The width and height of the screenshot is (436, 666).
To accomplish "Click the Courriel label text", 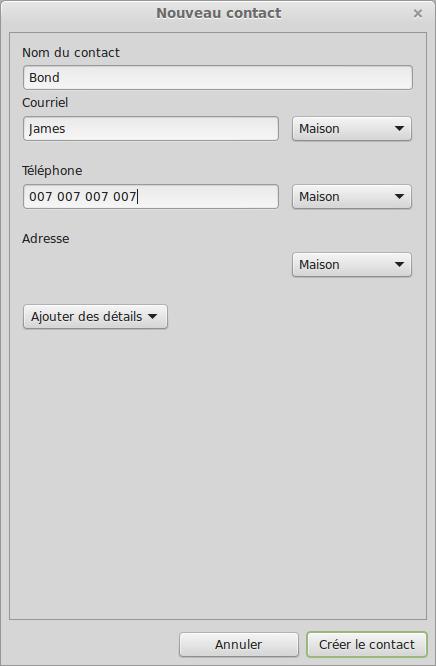I will point(45,103).
